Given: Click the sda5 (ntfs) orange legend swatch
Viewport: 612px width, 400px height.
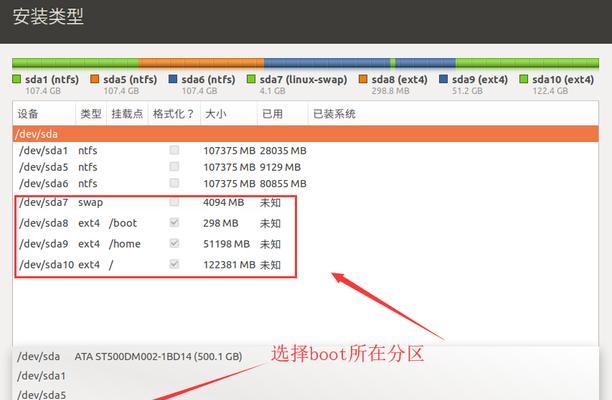Looking at the screenshot, I should click(x=94, y=79).
